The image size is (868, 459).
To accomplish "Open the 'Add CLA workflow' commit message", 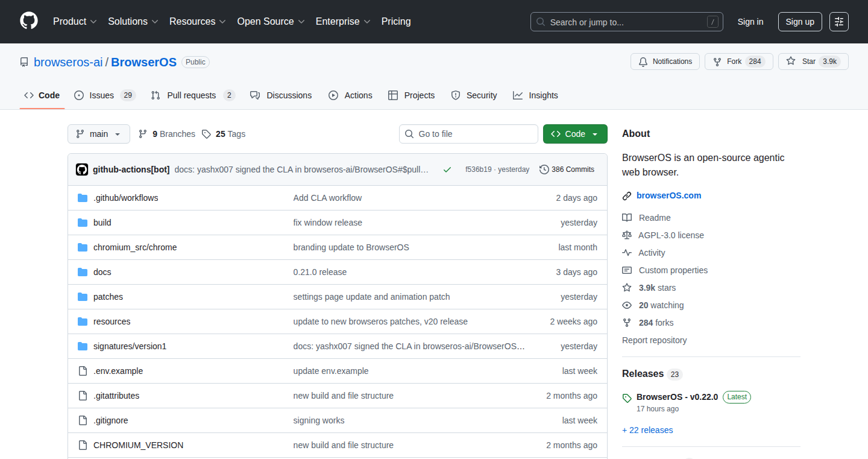I will (x=327, y=198).
